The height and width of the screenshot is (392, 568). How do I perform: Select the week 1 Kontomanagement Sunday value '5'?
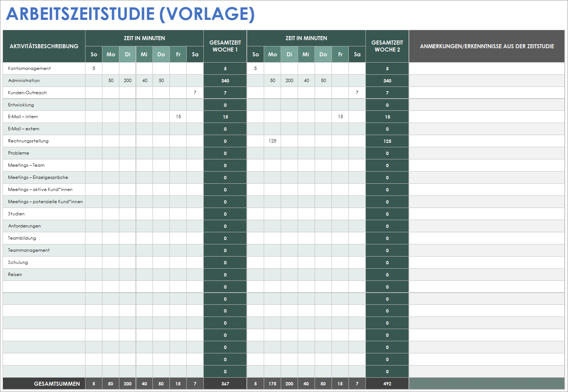tap(94, 68)
